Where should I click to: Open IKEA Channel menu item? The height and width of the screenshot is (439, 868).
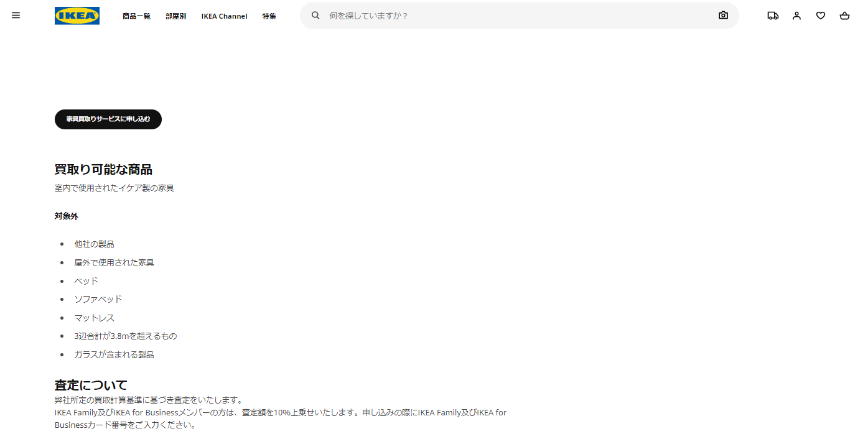pyautogui.click(x=224, y=16)
